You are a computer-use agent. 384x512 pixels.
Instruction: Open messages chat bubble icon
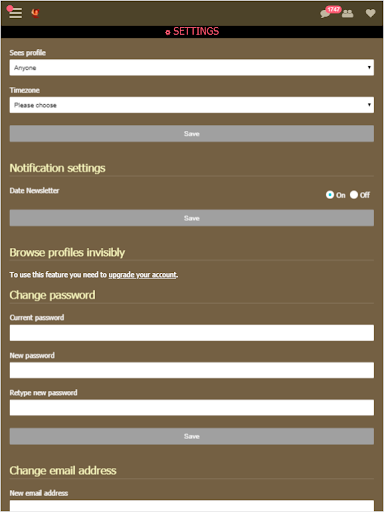click(x=325, y=14)
